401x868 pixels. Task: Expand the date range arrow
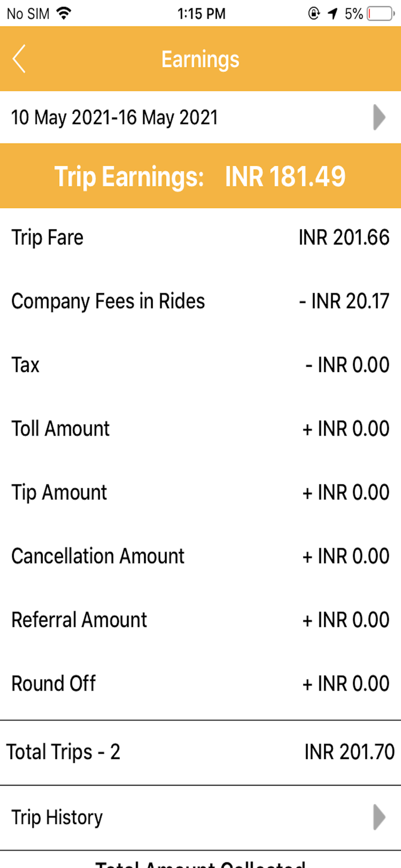point(379,117)
